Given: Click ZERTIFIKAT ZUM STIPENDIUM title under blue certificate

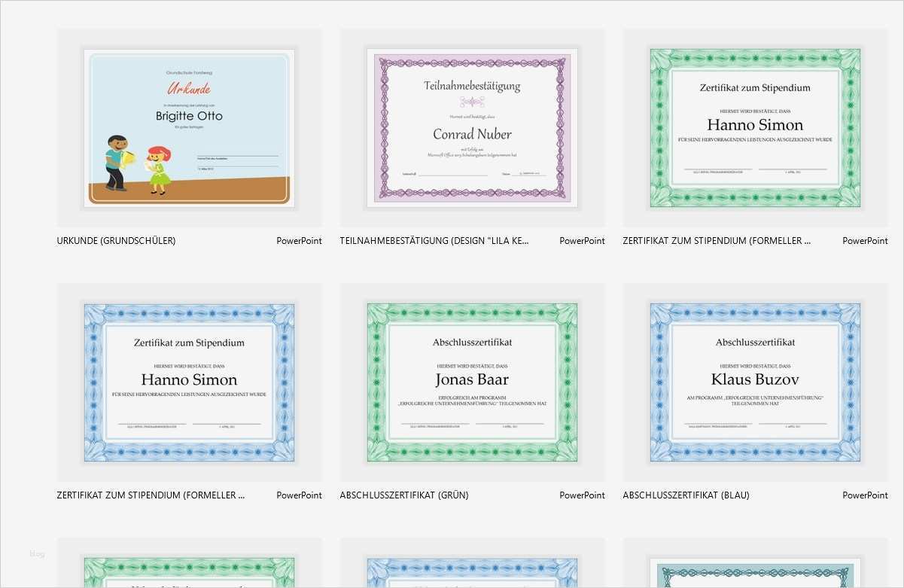Looking at the screenshot, I should pos(151,495).
